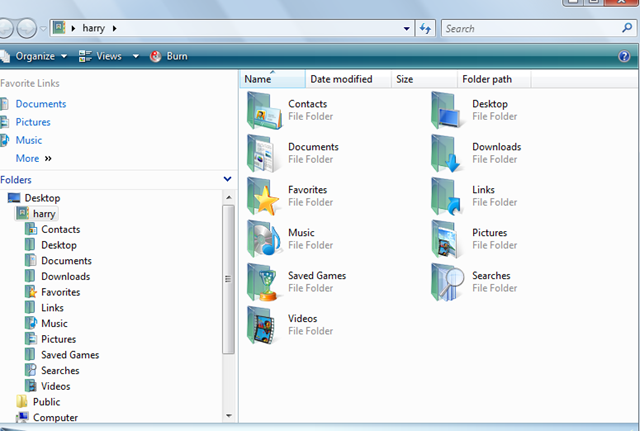The width and height of the screenshot is (640, 431).
Task: Click the search magnifier icon
Action: point(627,28)
